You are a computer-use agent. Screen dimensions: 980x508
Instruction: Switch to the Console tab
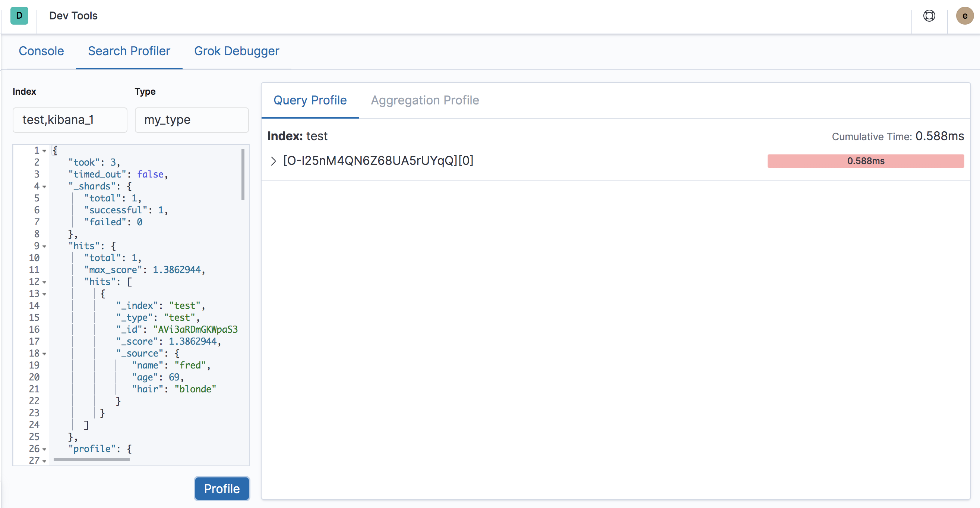pos(41,51)
